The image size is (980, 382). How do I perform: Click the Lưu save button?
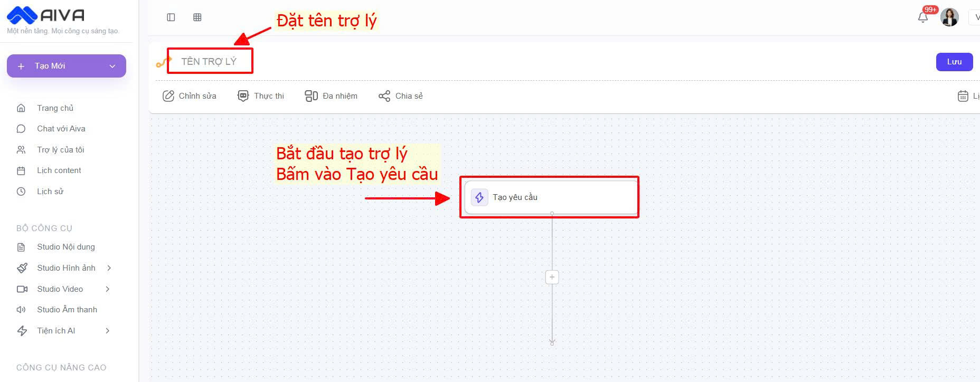954,62
